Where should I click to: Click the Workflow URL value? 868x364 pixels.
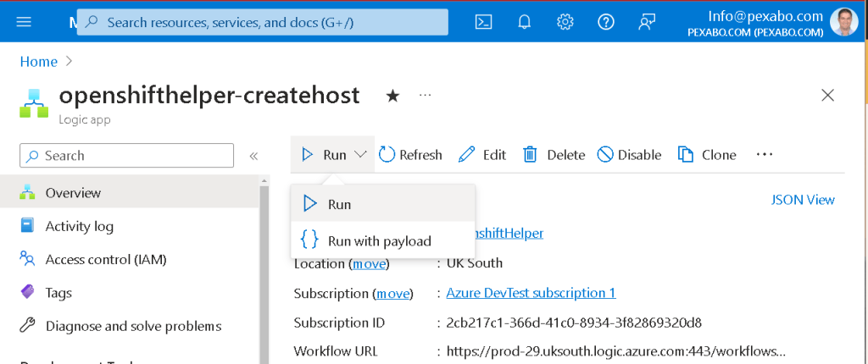click(x=615, y=351)
